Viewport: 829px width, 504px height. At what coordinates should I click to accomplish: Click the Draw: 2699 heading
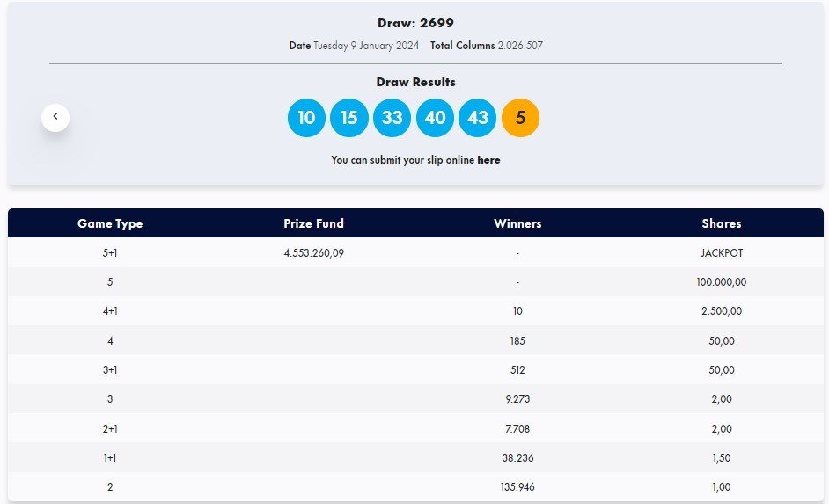click(x=415, y=23)
